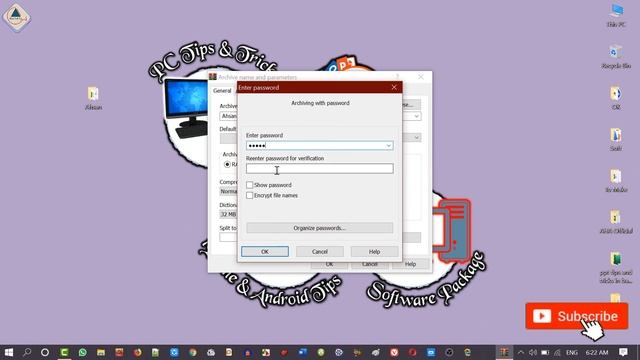Open the Windows Start menu
The width and height of the screenshot is (640, 360).
(9, 352)
